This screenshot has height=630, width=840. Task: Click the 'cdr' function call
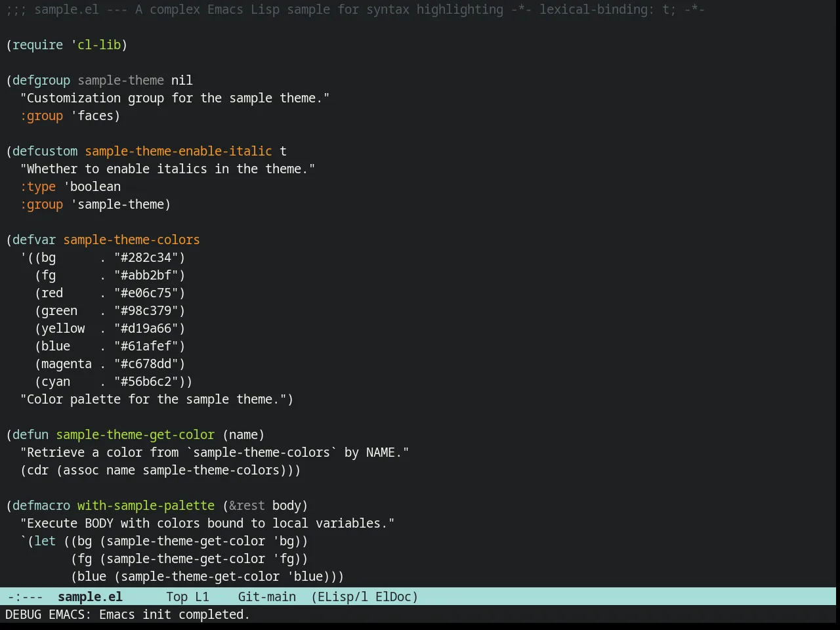coord(38,470)
